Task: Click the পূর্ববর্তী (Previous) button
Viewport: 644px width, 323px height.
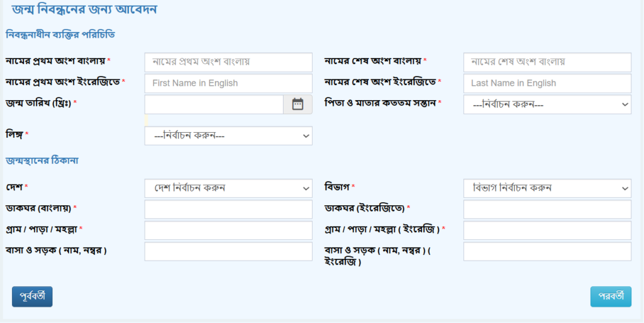Action: (32, 297)
